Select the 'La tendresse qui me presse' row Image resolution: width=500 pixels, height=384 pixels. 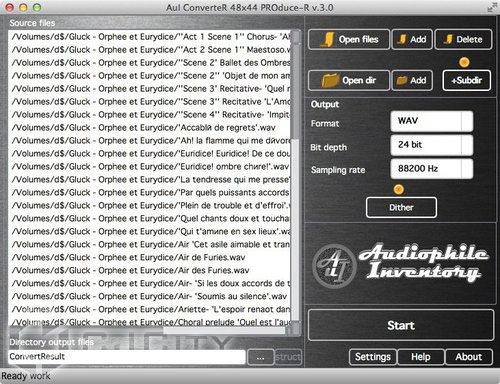click(x=149, y=180)
